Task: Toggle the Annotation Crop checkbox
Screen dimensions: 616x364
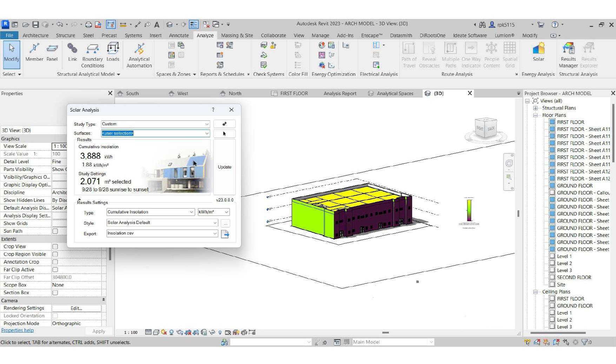Action: [55, 262]
